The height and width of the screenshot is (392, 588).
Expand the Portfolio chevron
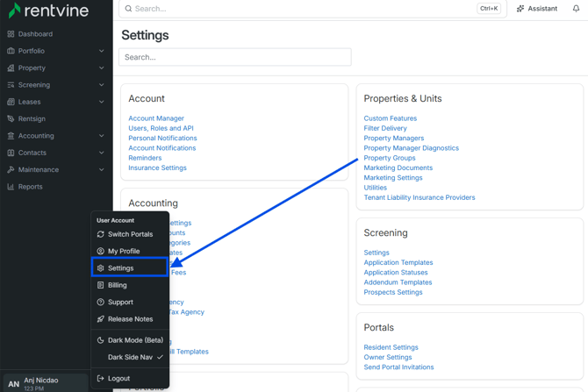102,51
